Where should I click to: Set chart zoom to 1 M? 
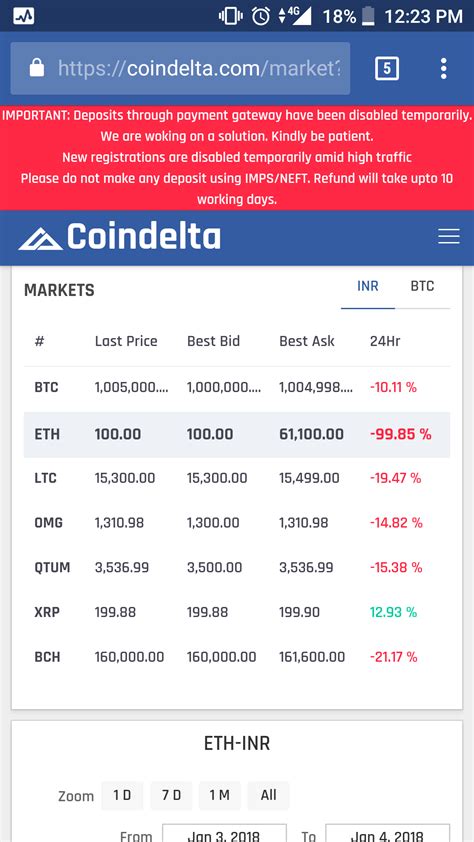coord(220,795)
